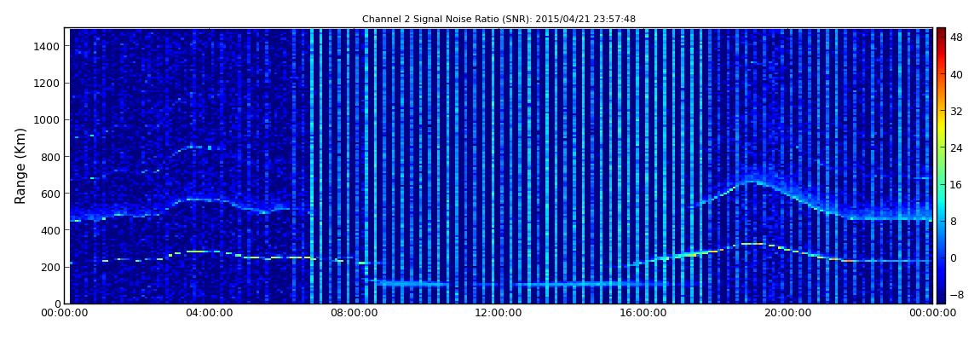The height and width of the screenshot is (347, 980).
Task: Click the colorbar value 40 label
Action: 955,75
